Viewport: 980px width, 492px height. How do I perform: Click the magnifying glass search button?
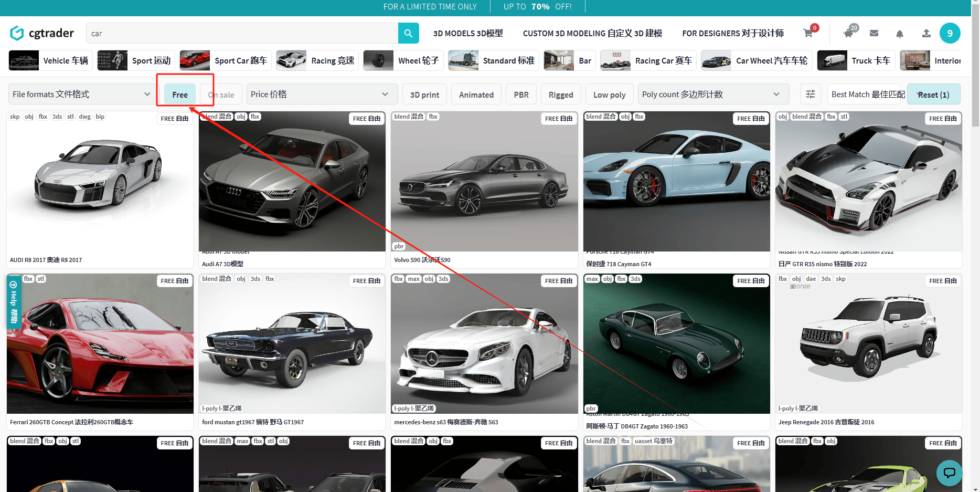[x=408, y=33]
